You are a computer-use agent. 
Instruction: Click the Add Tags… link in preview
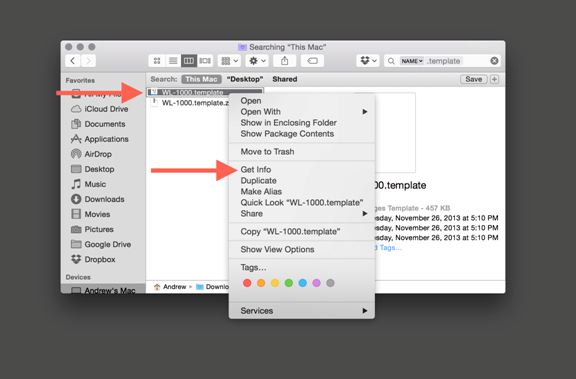click(x=388, y=248)
